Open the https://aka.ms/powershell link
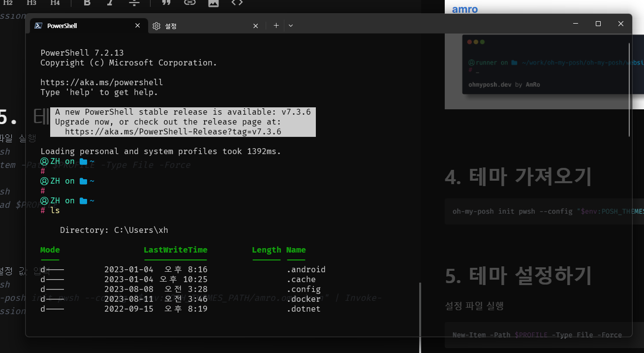 [x=101, y=83]
